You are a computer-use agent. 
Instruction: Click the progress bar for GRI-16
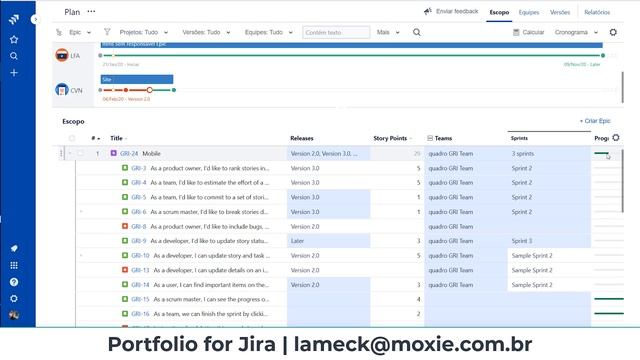pyautogui.click(x=609, y=313)
